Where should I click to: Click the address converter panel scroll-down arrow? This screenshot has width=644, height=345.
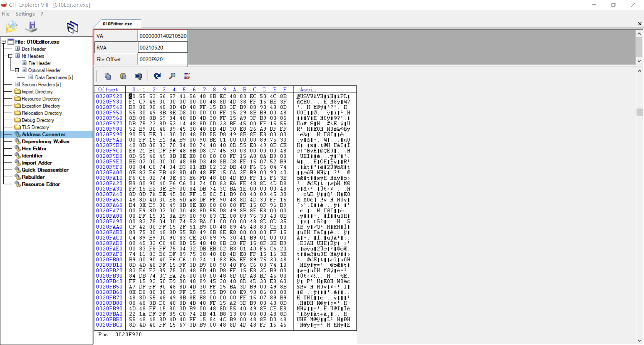(639, 61)
